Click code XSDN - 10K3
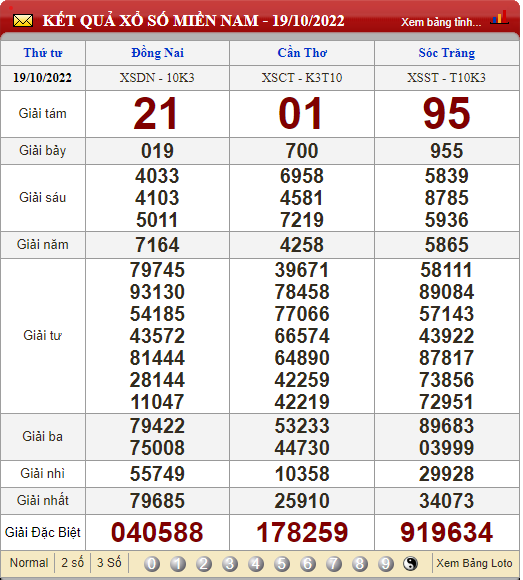This screenshot has width=523, height=580. [x=157, y=78]
